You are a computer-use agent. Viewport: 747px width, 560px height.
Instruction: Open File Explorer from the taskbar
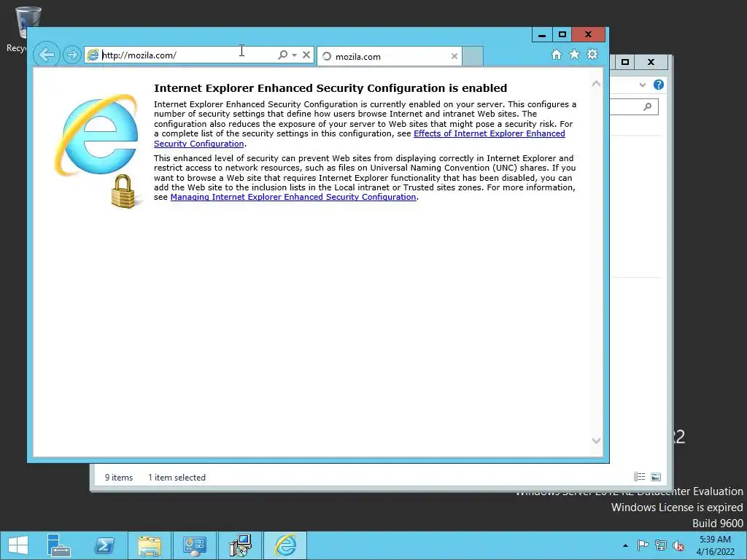tap(150, 545)
